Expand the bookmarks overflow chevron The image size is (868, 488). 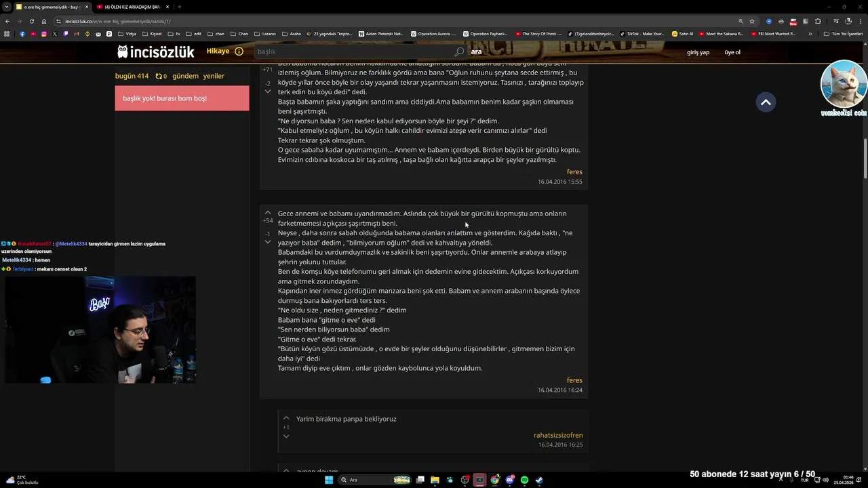(x=810, y=34)
